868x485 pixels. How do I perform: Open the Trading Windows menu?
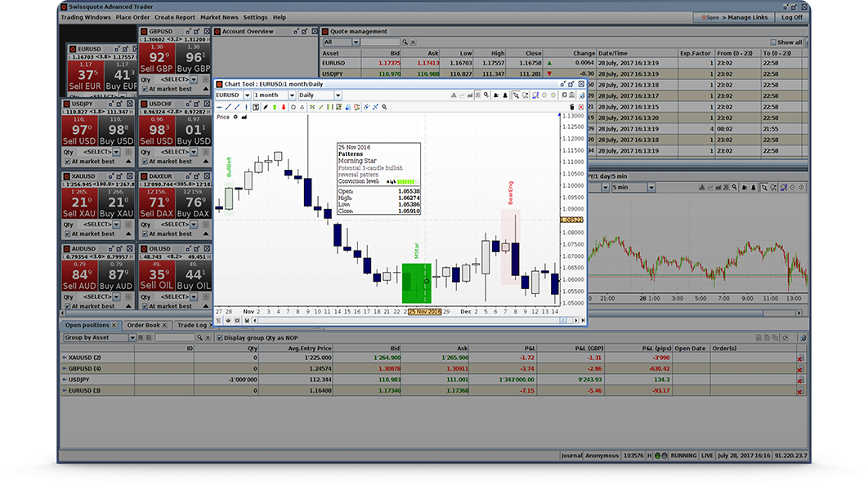coord(86,17)
